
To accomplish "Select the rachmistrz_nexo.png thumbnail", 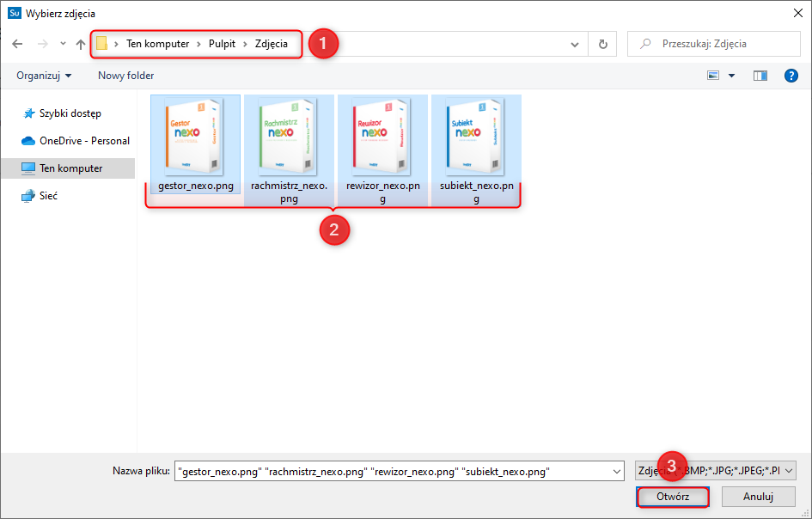I will (289, 137).
